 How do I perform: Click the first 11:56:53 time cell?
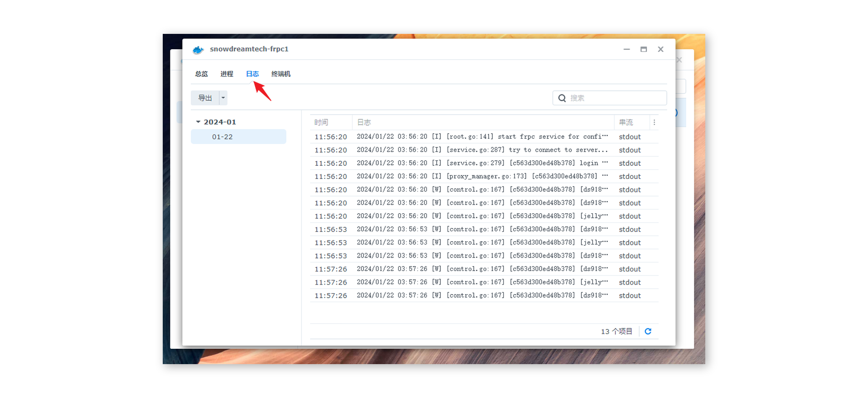pos(331,229)
